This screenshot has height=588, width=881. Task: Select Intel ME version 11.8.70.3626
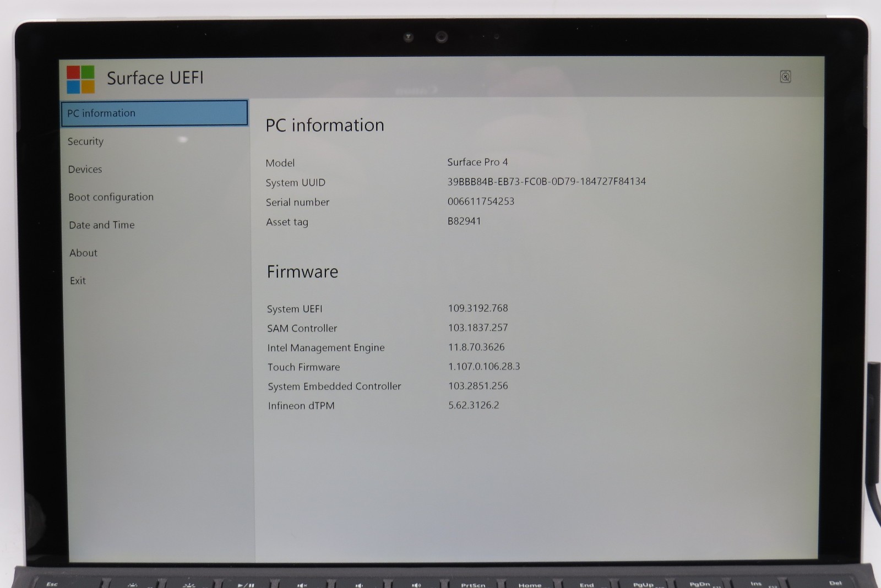(x=476, y=347)
